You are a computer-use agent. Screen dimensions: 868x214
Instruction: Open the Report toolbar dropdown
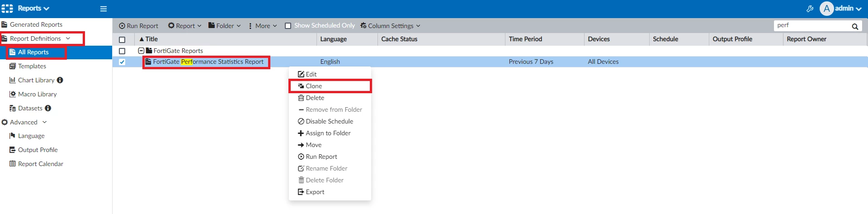point(185,26)
